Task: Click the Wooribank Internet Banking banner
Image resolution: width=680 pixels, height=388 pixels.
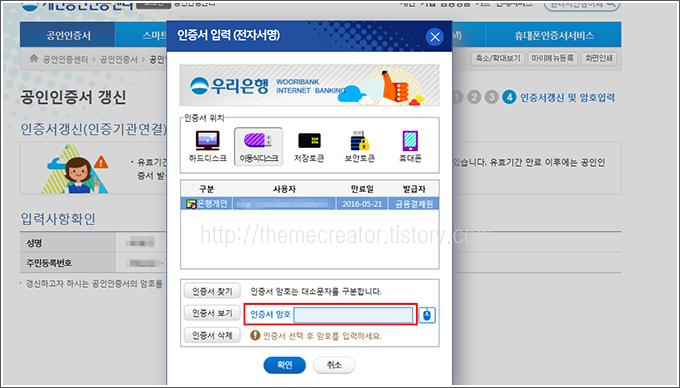Action: (310, 85)
